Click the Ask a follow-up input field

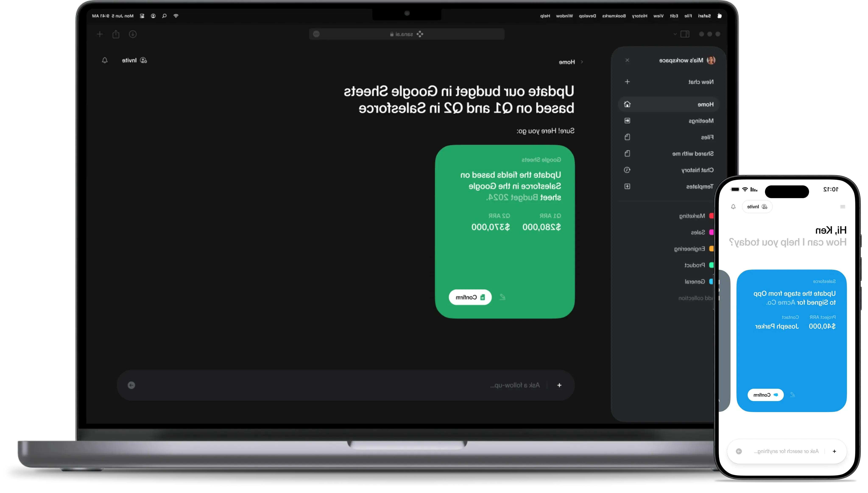pos(346,385)
